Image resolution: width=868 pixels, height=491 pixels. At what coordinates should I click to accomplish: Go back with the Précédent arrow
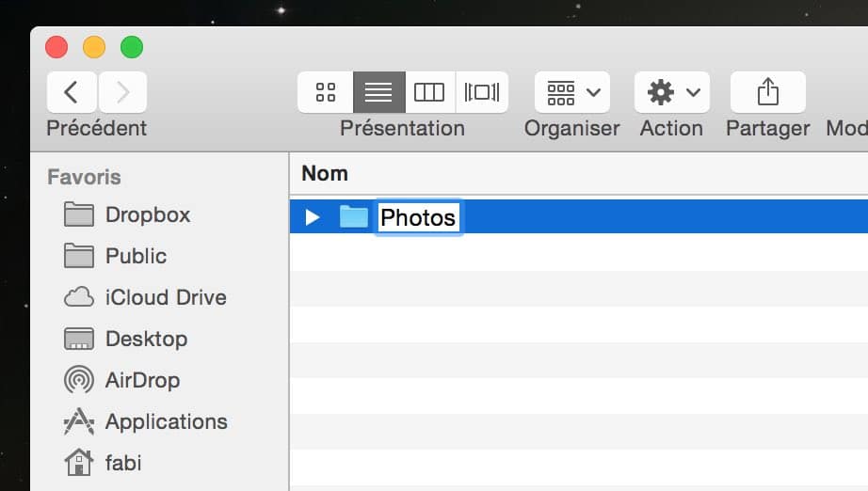click(x=72, y=92)
